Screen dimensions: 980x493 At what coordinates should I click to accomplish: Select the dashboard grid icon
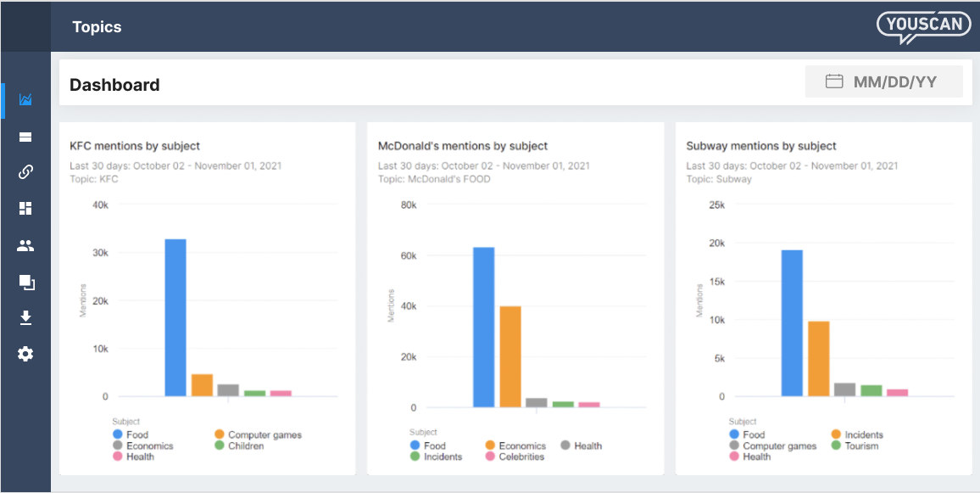(25, 209)
